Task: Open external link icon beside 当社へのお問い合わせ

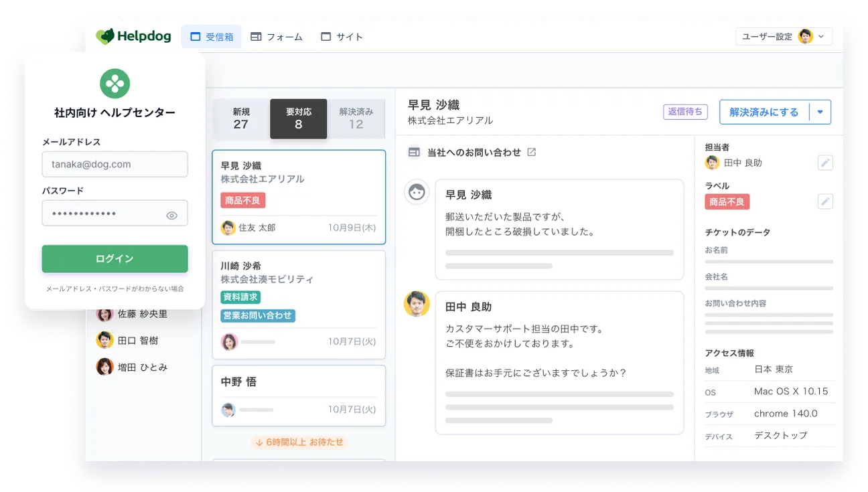Action: [x=531, y=152]
